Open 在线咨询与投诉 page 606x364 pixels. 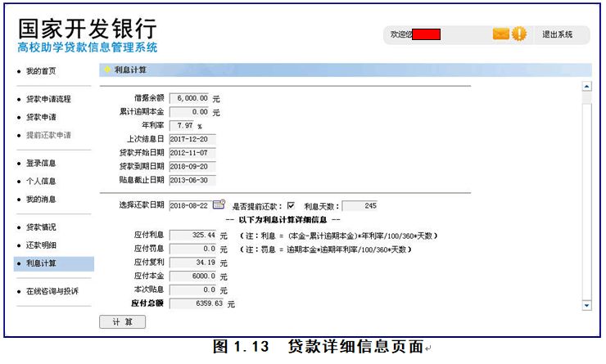coord(52,291)
